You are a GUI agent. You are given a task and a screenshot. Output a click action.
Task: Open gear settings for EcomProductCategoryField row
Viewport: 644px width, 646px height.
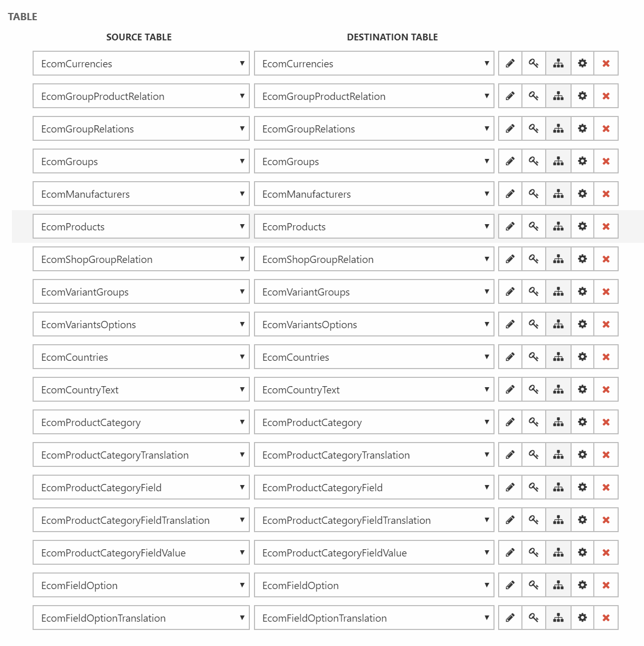(x=582, y=487)
